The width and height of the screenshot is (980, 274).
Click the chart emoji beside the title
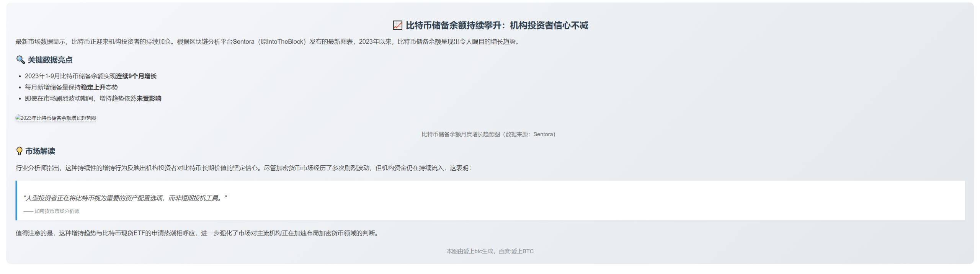coord(397,25)
